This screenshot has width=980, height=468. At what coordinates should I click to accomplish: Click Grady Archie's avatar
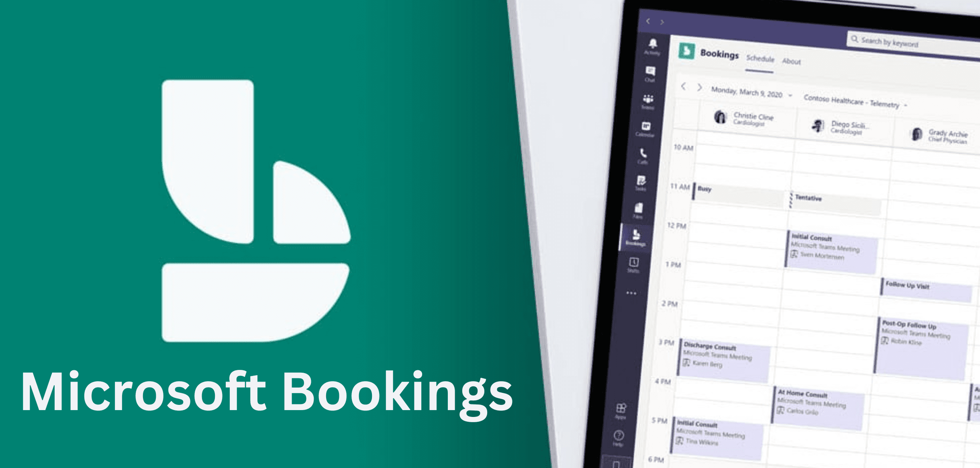(x=916, y=134)
